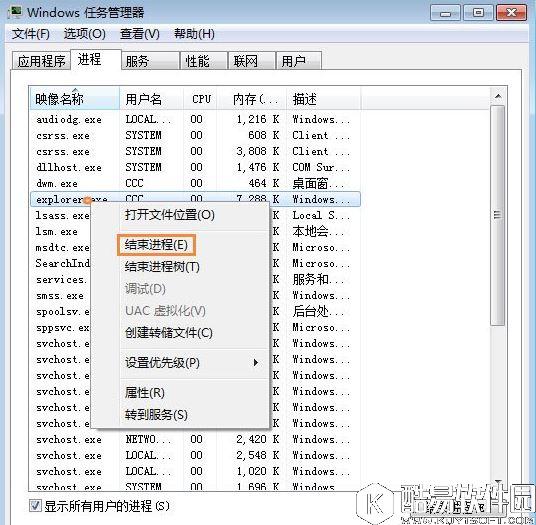Select the lsm.exe process row
The width and height of the screenshot is (536, 525).
coord(56,231)
